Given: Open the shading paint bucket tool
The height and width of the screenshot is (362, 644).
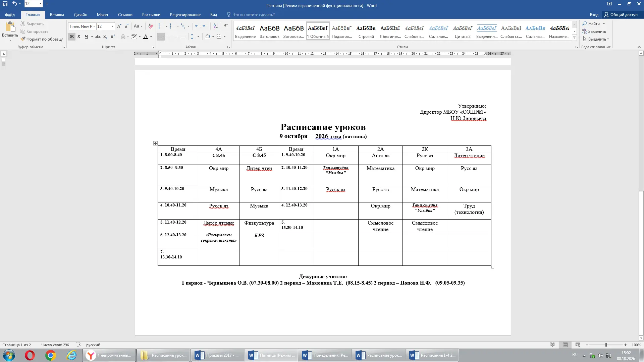Looking at the screenshot, I should click(208, 37).
